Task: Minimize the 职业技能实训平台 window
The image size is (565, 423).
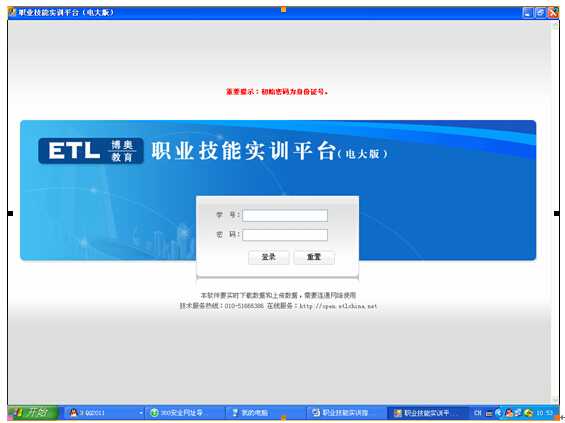Action: click(x=528, y=13)
